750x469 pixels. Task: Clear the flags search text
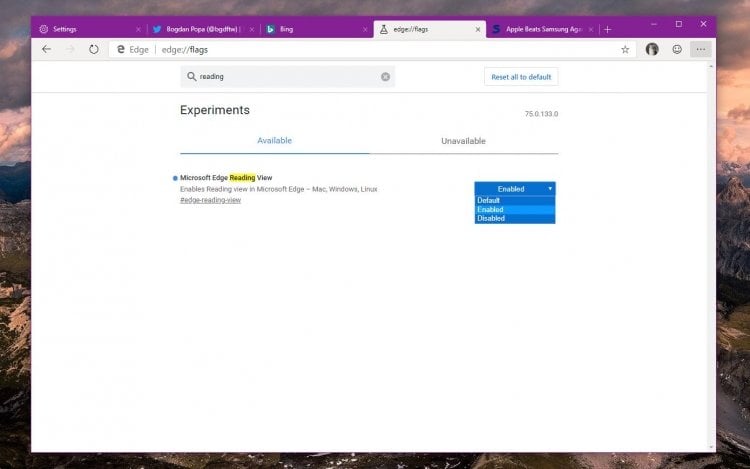click(x=386, y=76)
